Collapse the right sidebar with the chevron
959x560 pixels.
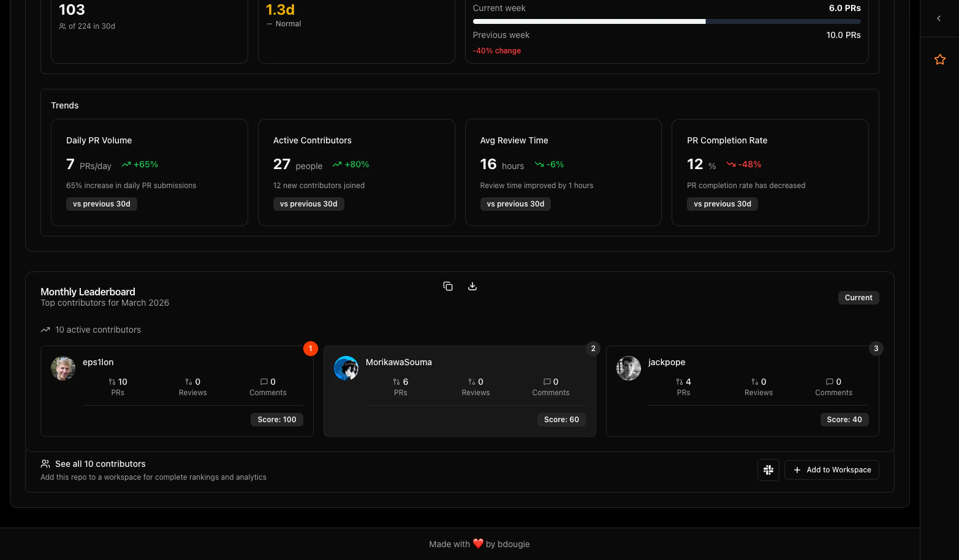pyautogui.click(x=938, y=18)
